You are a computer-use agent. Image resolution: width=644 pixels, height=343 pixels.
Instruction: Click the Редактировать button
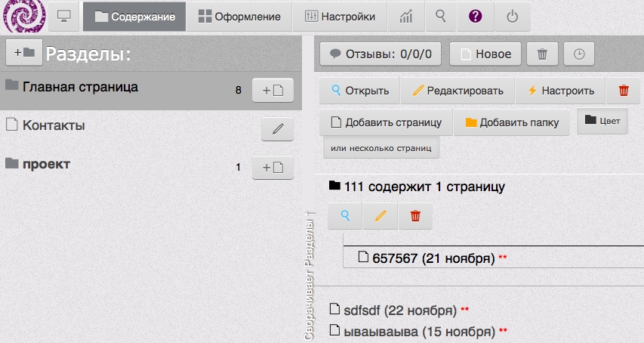(458, 91)
